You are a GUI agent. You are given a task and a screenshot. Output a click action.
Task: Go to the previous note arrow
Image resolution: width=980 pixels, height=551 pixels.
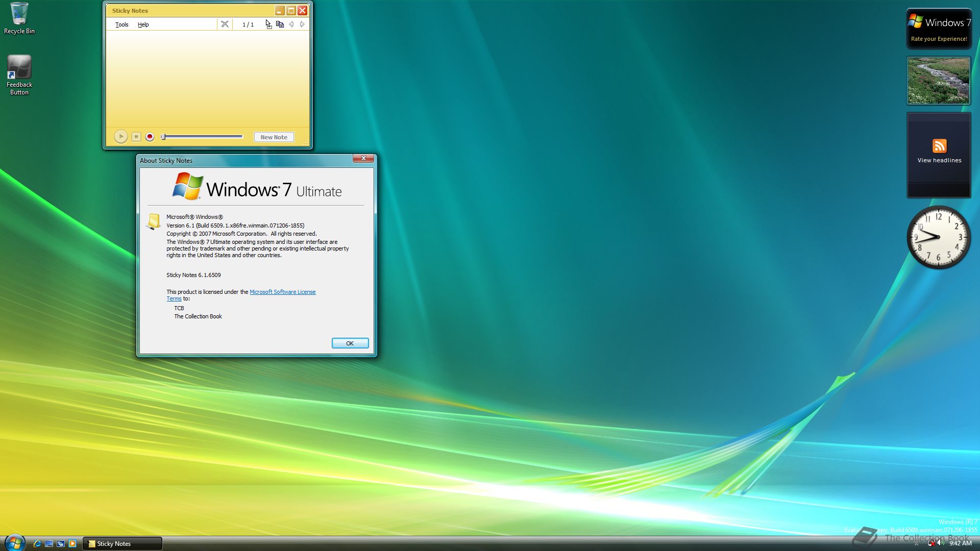[x=291, y=24]
